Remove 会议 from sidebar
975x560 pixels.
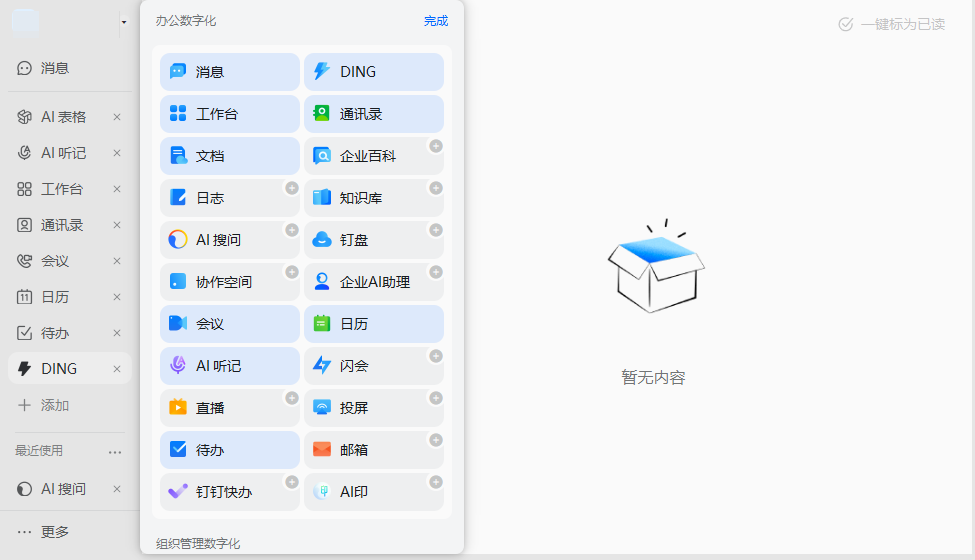point(117,261)
